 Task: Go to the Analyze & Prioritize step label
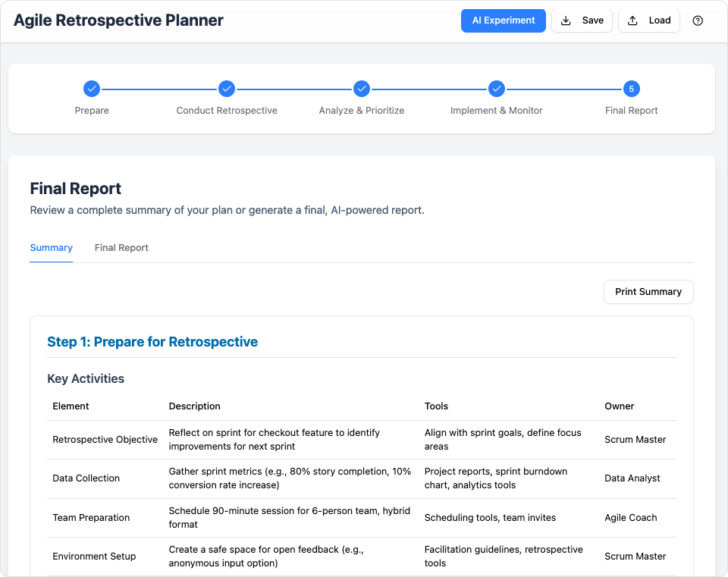(362, 111)
